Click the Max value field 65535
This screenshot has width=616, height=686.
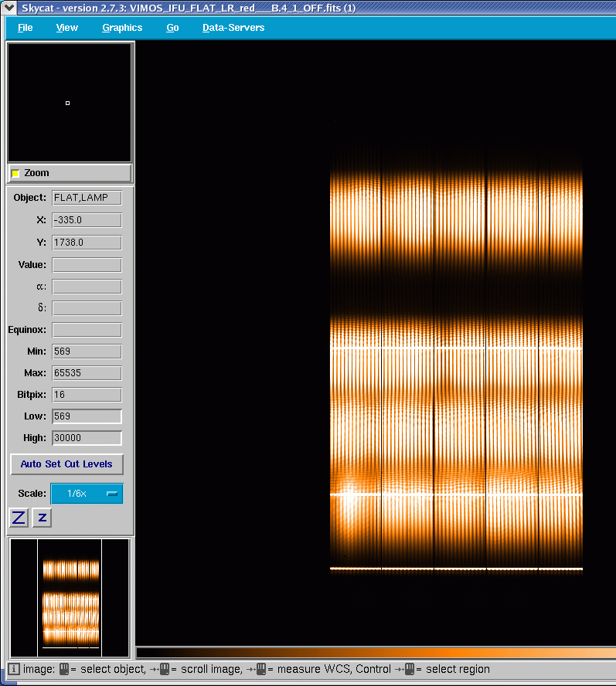87,373
